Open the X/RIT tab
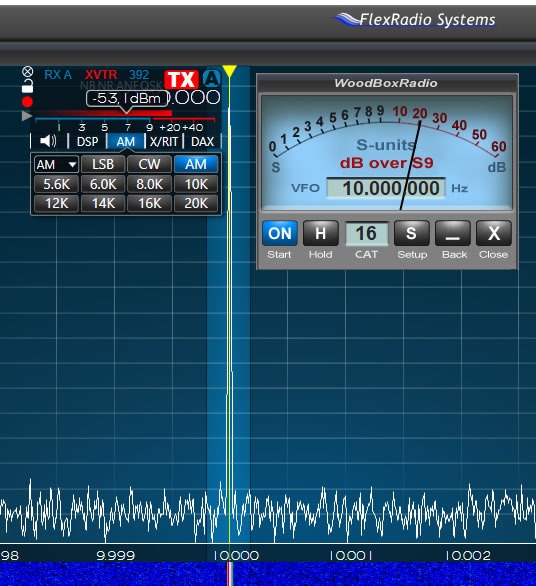The width and height of the screenshot is (536, 586). 164,141
